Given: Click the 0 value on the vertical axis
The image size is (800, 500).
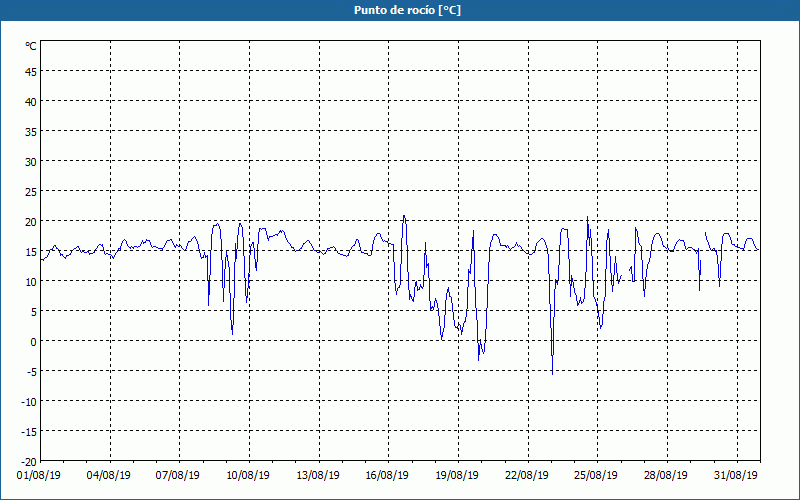Looking at the screenshot, I should point(34,342).
